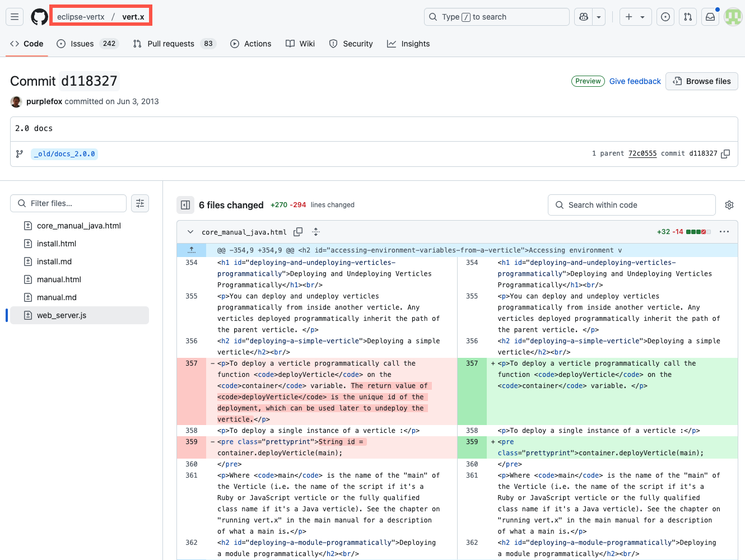Open the Copilot dropdown arrow

(x=598, y=17)
